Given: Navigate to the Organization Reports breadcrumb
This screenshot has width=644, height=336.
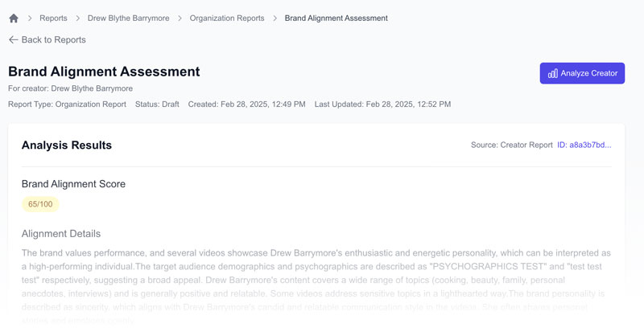Looking at the screenshot, I should pos(226,18).
